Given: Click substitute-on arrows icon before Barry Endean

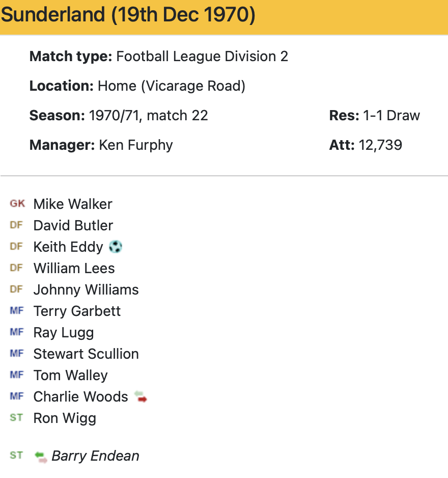Looking at the screenshot, I should (x=41, y=456).
